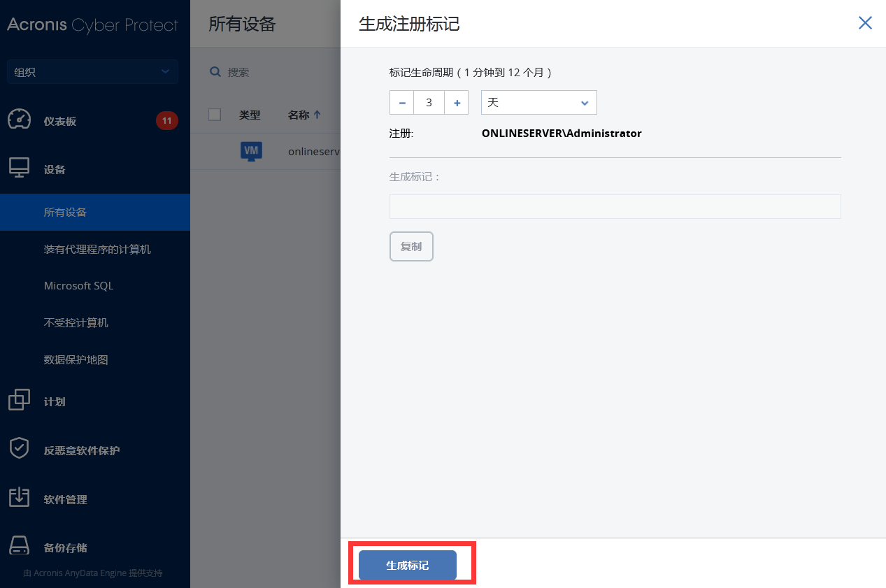Screen dimensions: 886x588
Task: Open the 天 time unit dropdown
Action: click(x=538, y=102)
